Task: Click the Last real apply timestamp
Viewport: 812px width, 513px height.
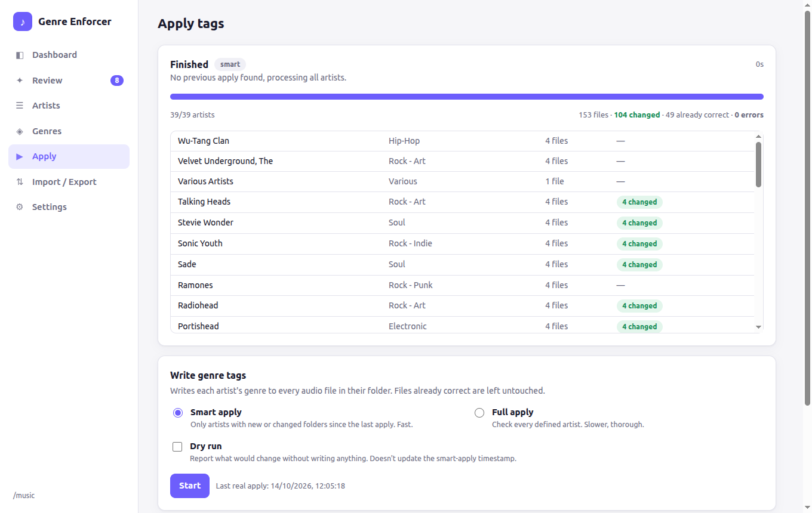Action: (x=280, y=486)
